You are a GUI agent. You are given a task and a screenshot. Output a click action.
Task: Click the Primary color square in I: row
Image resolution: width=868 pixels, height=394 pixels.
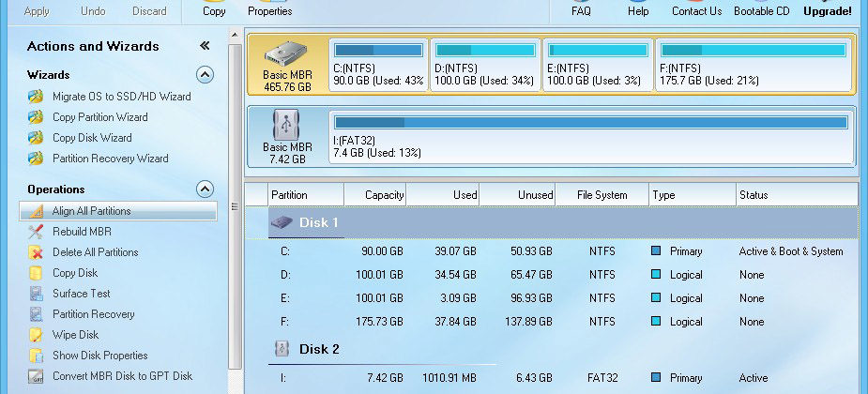[657, 377]
